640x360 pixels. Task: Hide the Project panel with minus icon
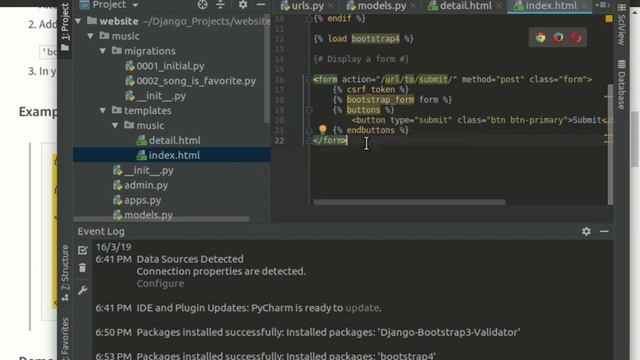pyautogui.click(x=261, y=5)
